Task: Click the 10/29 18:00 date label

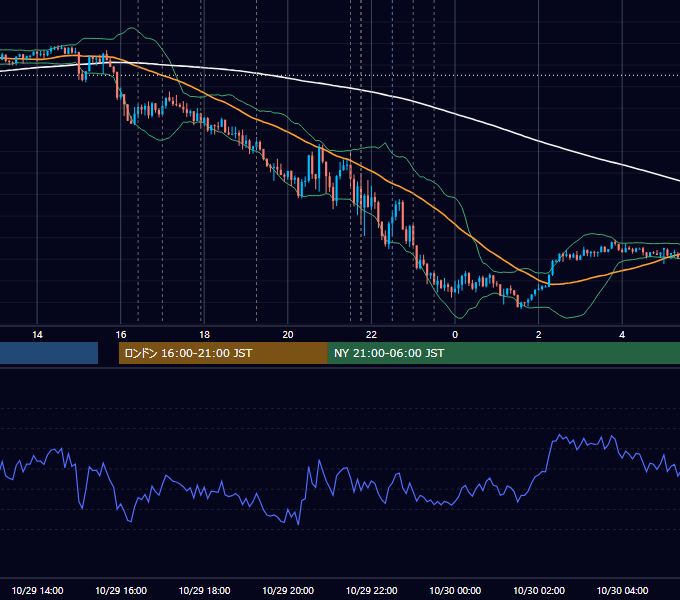Action: (204, 590)
